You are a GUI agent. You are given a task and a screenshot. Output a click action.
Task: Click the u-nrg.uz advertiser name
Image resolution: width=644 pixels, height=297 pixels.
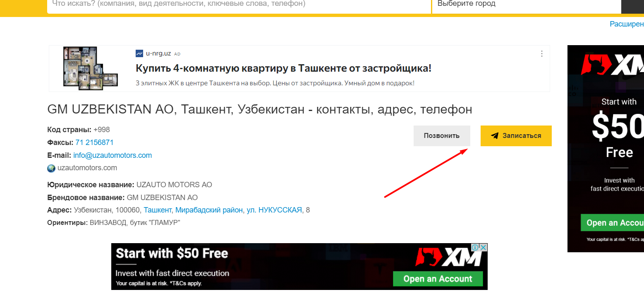tap(158, 53)
